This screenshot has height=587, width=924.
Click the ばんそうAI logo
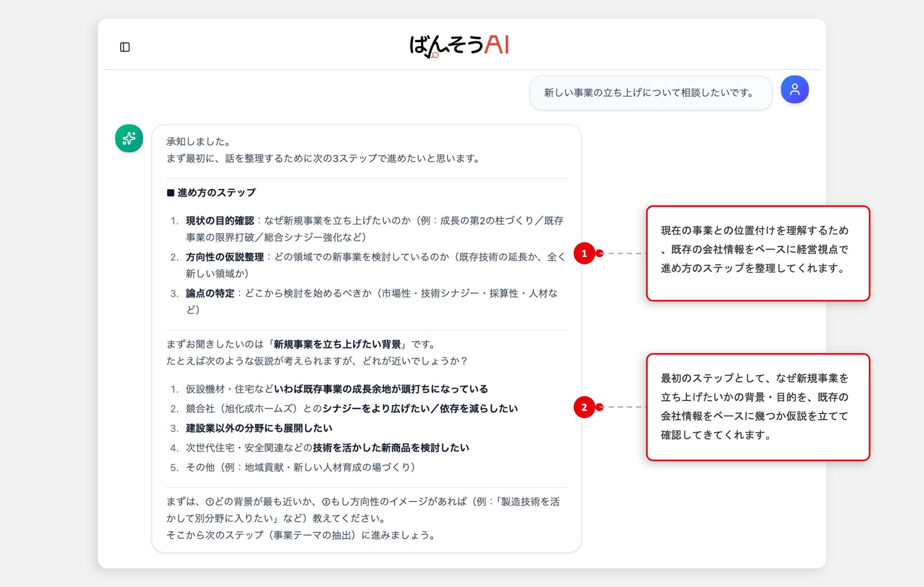(459, 46)
